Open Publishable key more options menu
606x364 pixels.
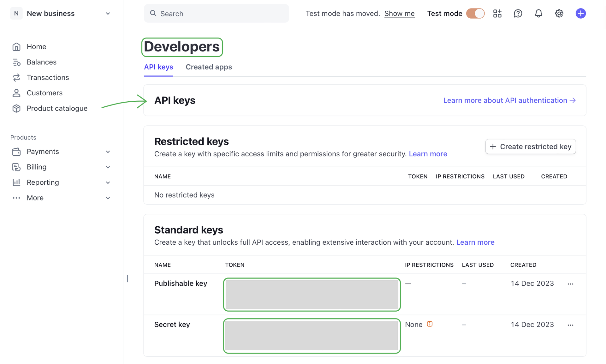570,284
